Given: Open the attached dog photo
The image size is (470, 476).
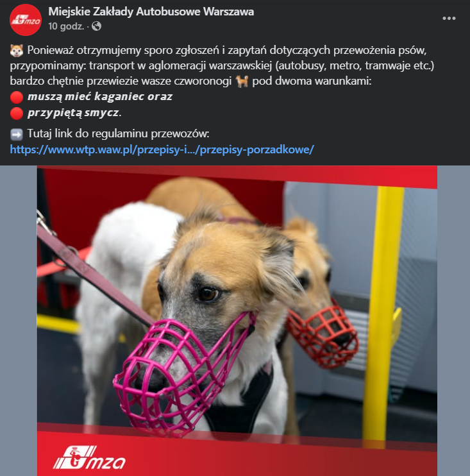Looking at the screenshot, I should coord(237,321).
